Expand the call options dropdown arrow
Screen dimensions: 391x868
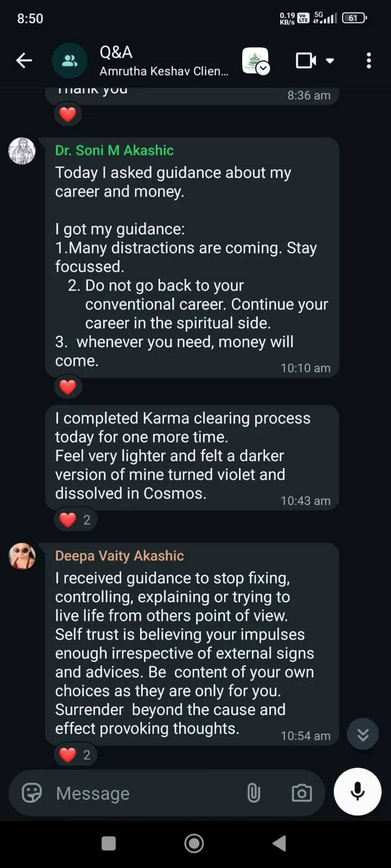click(330, 61)
